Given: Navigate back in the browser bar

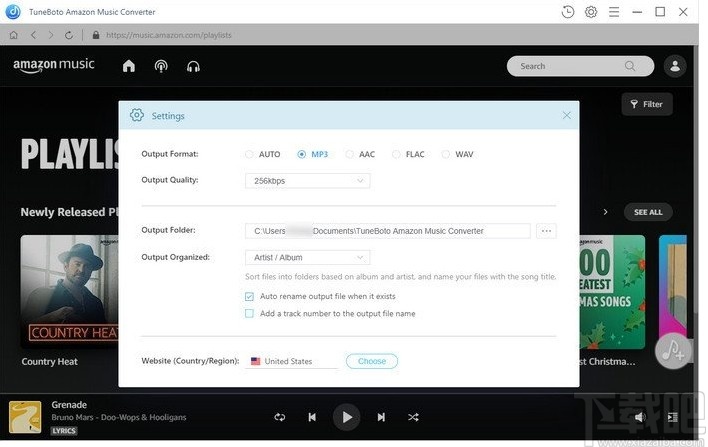Looking at the screenshot, I should tap(33, 35).
